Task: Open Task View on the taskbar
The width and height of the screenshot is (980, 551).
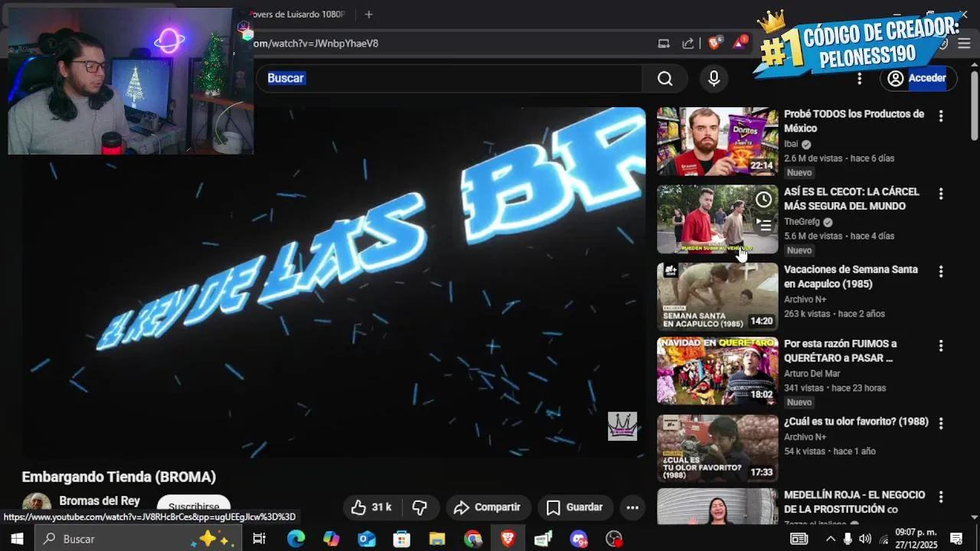Action: (x=259, y=539)
